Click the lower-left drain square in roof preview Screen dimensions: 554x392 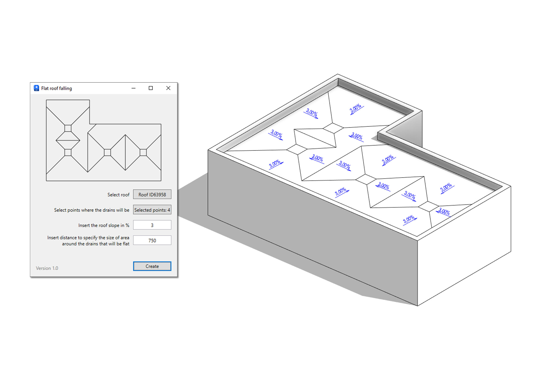pyautogui.click(x=68, y=153)
